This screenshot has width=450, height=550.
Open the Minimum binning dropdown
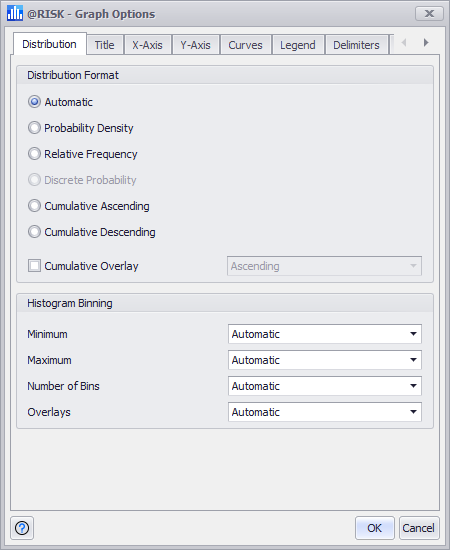tap(325, 334)
